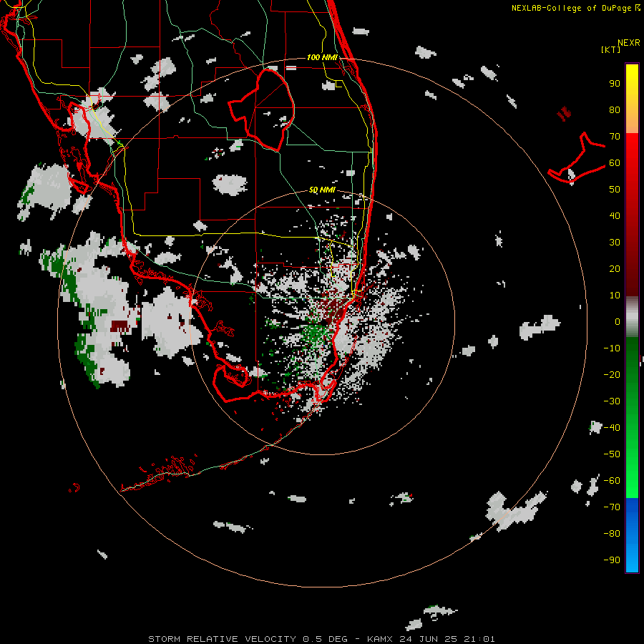Click the [KT] units label

(x=611, y=49)
